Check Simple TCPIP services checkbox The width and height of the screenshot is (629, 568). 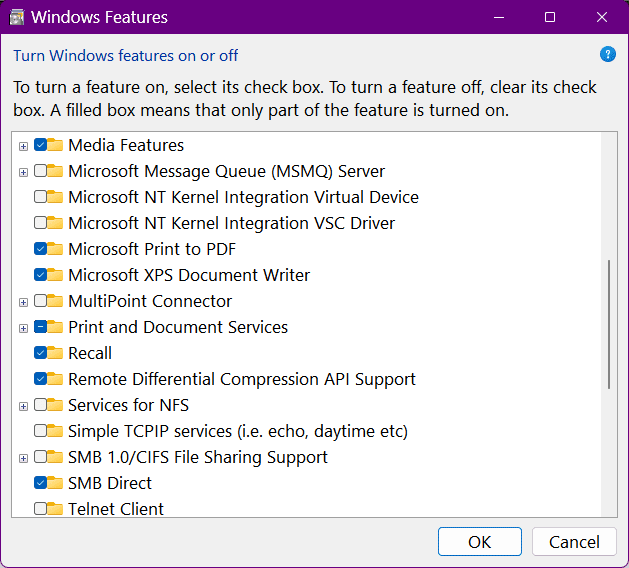41,431
